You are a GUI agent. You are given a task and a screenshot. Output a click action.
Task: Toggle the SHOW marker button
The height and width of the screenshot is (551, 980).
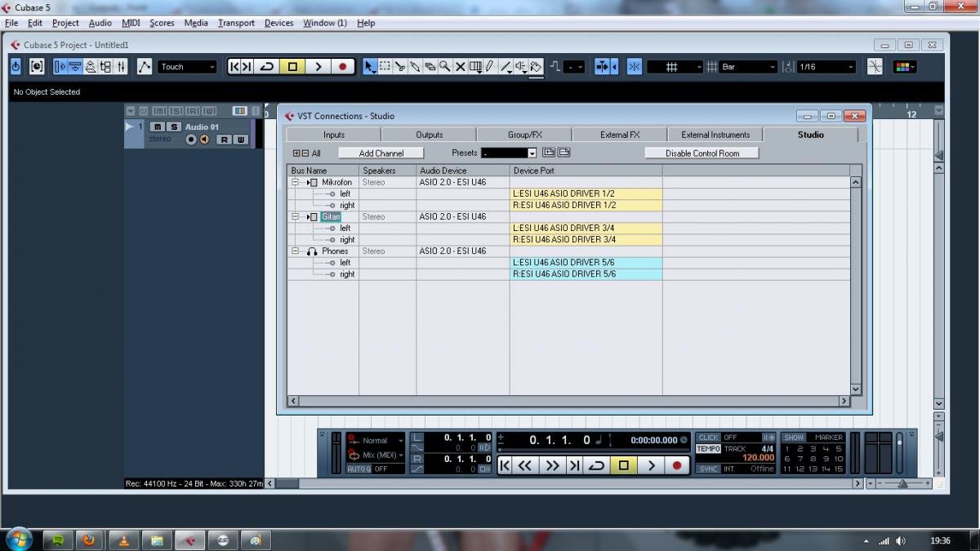pyautogui.click(x=794, y=438)
